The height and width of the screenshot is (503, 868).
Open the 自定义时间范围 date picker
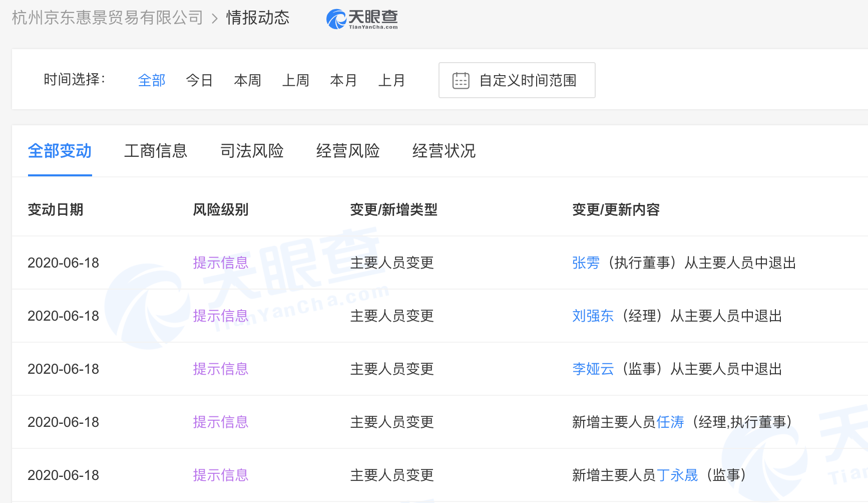pos(528,80)
